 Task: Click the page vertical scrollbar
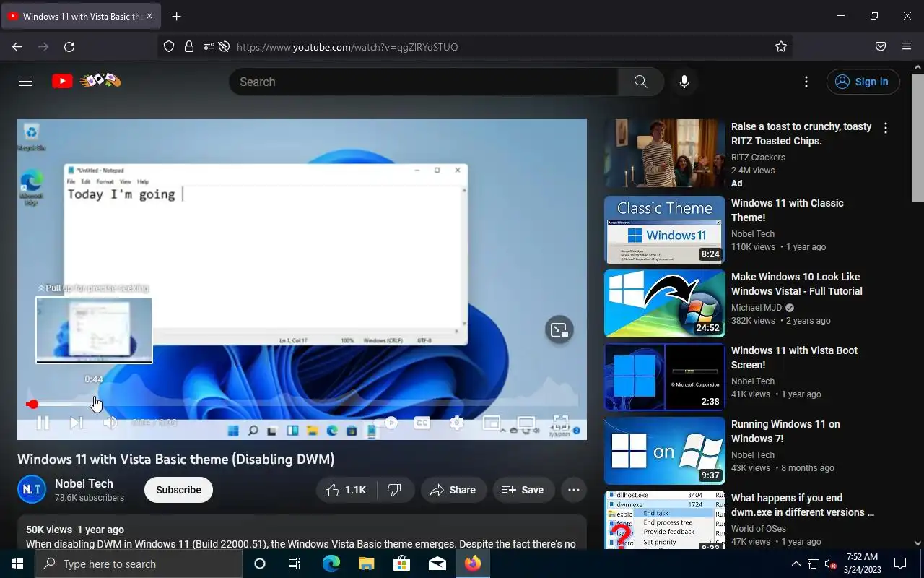(x=918, y=137)
